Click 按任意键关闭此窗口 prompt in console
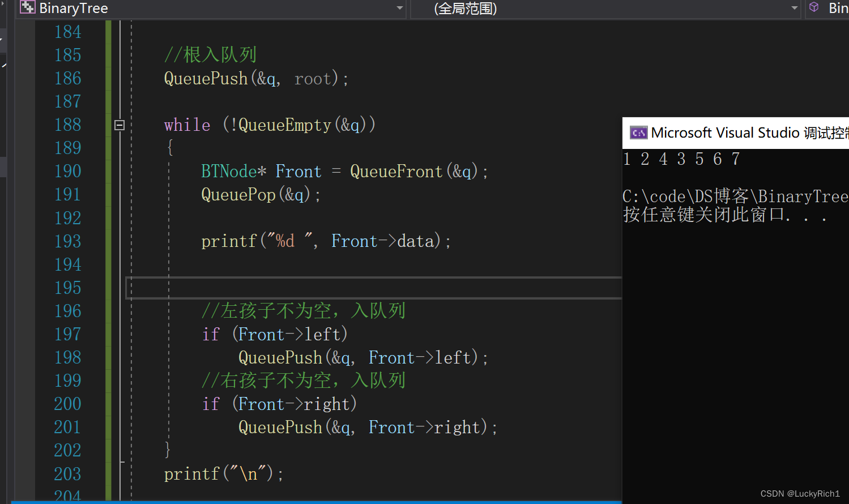849x504 pixels. tap(725, 215)
